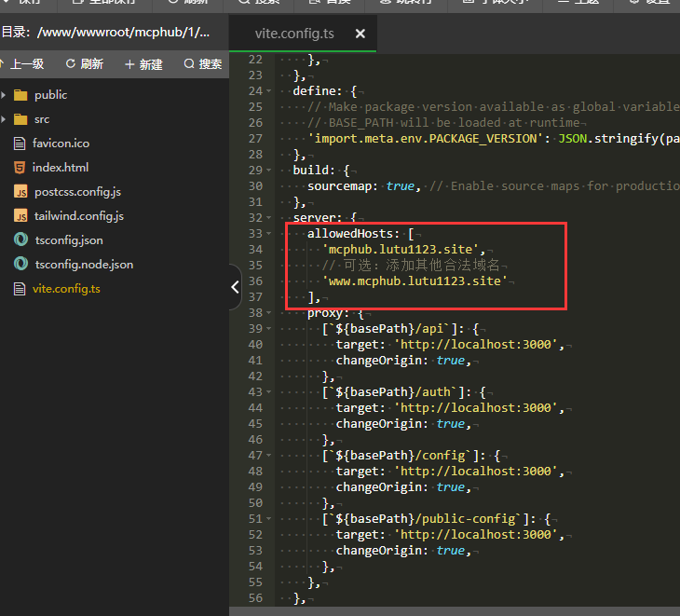This screenshot has height=616, width=680.
Task: Fold the server block at line 32
Action: 270,218
